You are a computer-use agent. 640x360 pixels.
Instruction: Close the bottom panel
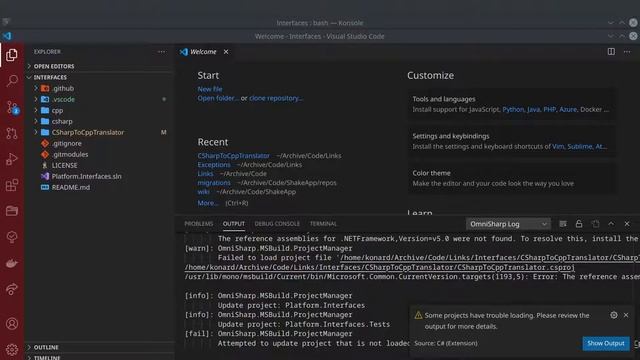[627, 224]
